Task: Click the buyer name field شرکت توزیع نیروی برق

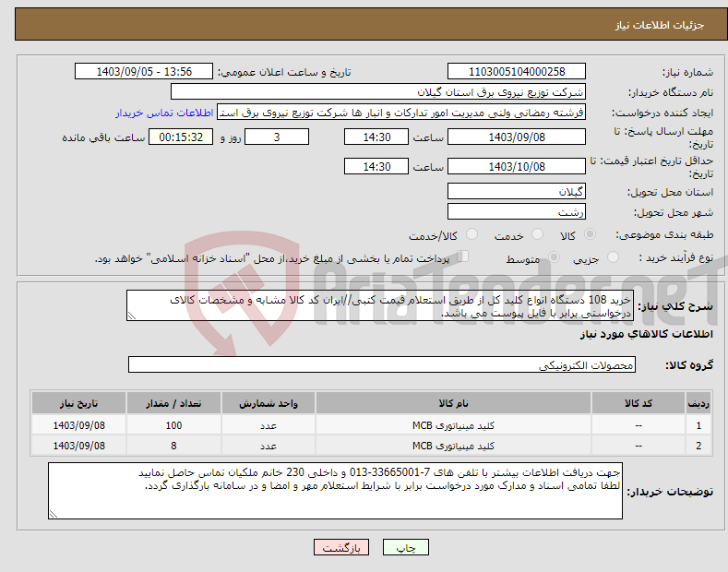Action: 378,92
